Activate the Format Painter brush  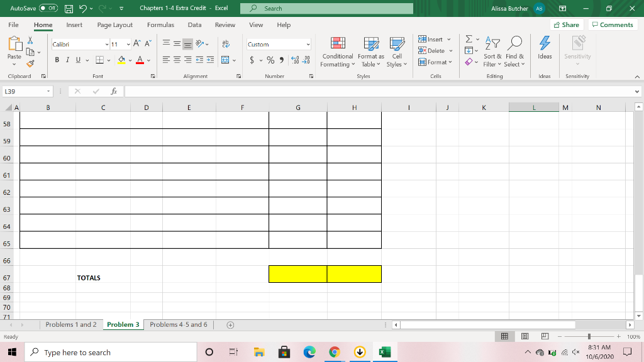coord(30,63)
